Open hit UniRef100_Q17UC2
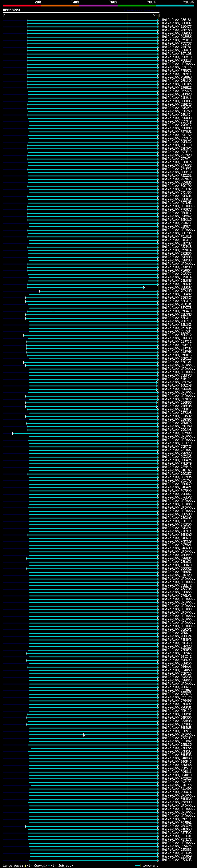Screen dimensions: 197x868 (176, 399)
